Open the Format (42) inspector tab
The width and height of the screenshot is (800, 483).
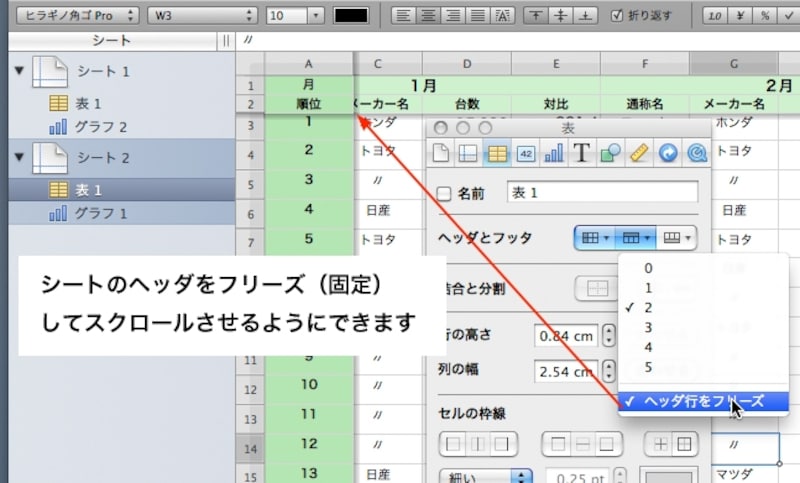526,153
